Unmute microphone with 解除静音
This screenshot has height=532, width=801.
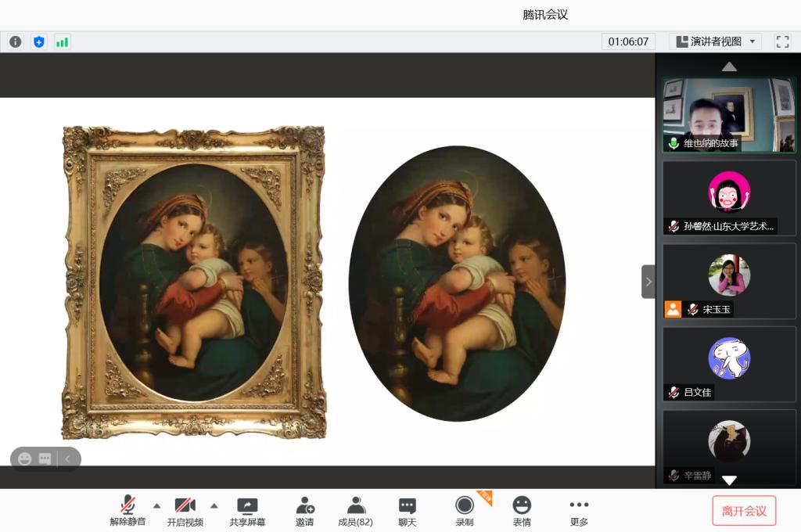click(128, 511)
